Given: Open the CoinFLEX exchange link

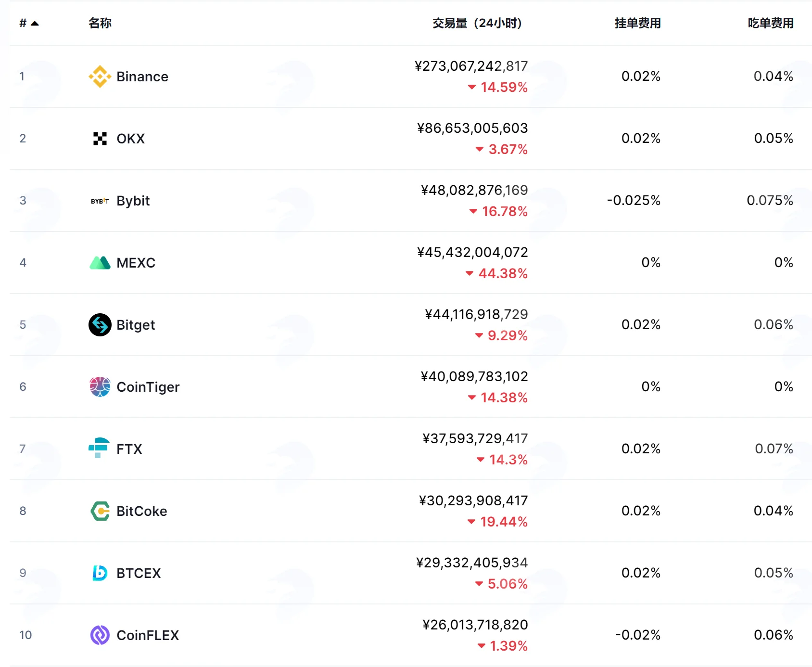Looking at the screenshot, I should tap(148, 635).
